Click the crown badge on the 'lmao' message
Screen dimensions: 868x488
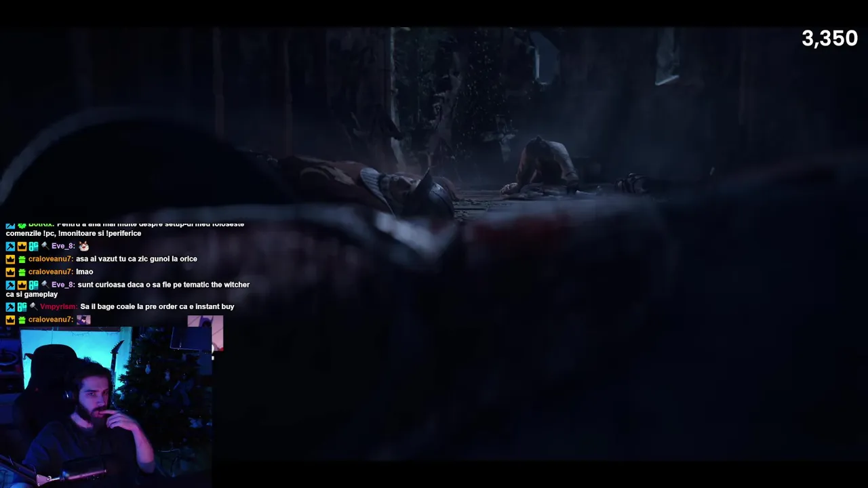click(10, 272)
